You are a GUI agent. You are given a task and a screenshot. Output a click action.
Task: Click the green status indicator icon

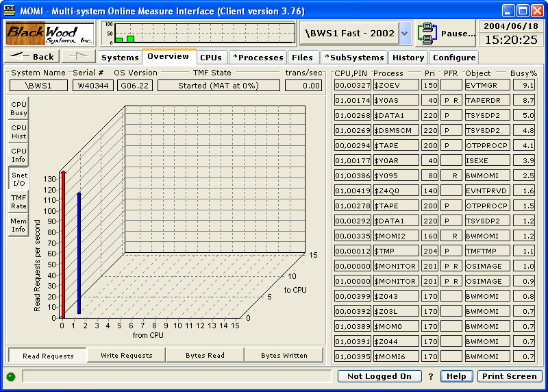11,377
